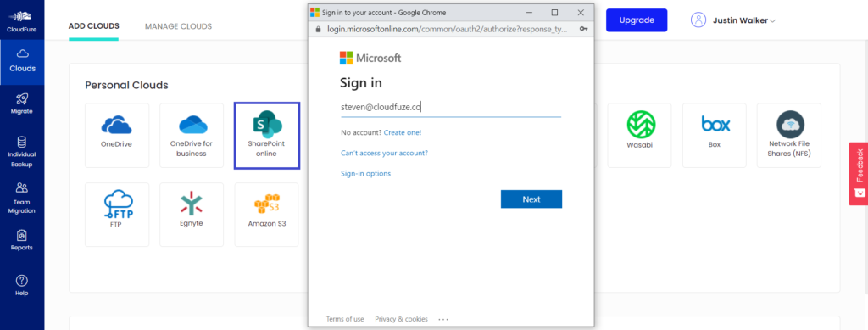Click the blue Next button

[x=531, y=199]
